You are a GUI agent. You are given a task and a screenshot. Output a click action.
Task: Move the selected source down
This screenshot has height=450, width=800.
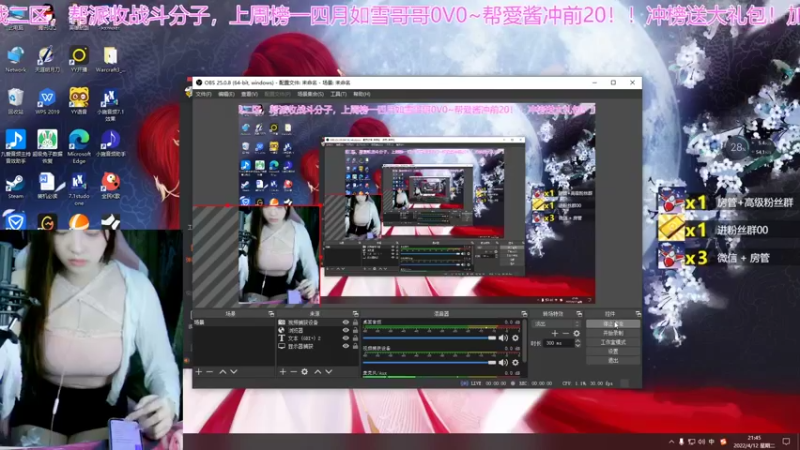tap(329, 372)
